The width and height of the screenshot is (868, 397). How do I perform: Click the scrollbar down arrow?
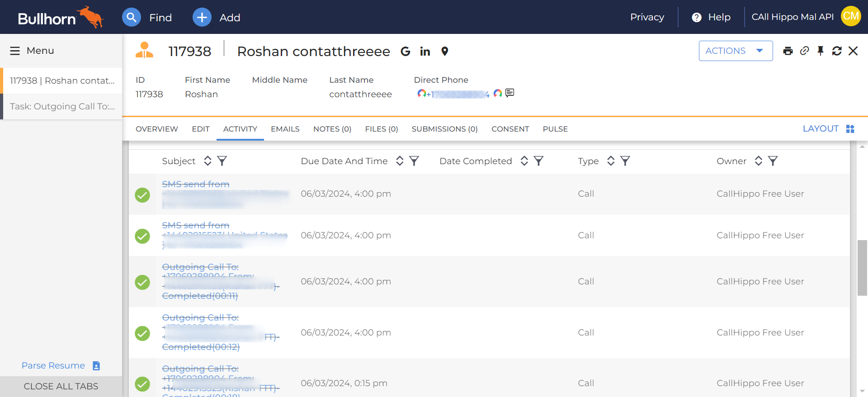(863, 391)
